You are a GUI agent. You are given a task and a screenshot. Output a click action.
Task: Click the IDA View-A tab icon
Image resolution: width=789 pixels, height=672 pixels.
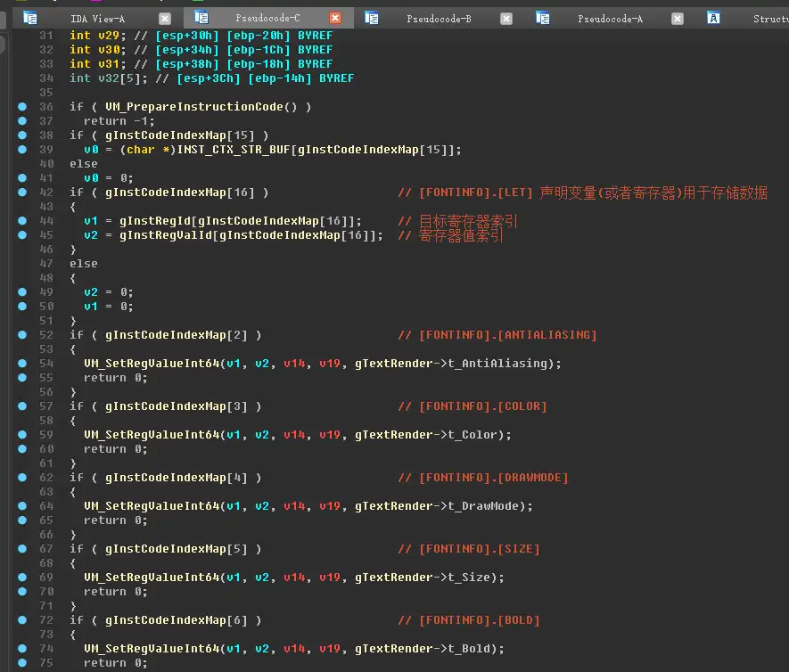pos(30,18)
